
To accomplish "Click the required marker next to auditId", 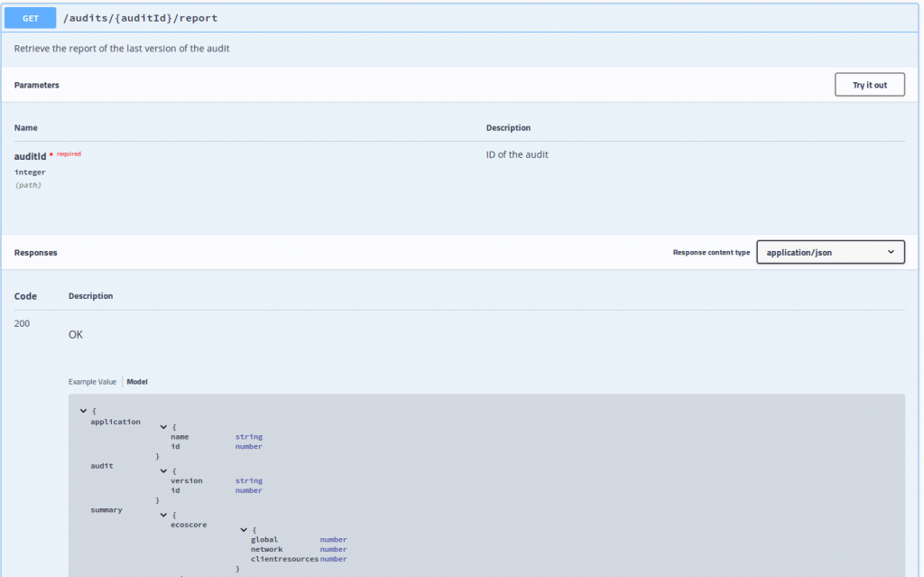I will click(65, 154).
